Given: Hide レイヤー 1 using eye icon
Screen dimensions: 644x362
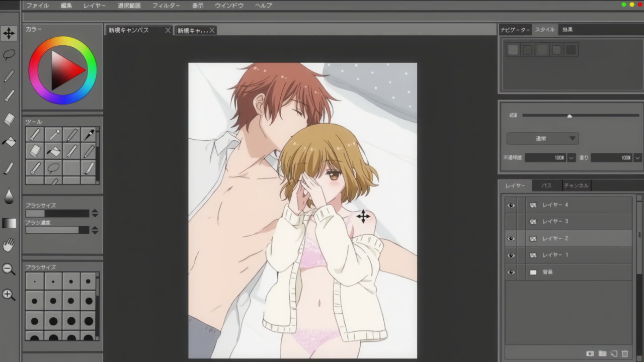Looking at the screenshot, I should coord(511,255).
